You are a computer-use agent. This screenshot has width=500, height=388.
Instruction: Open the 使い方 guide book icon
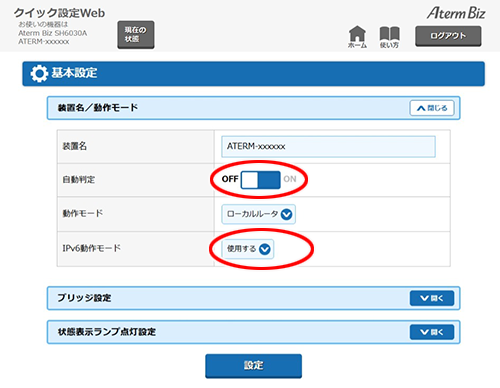click(389, 37)
